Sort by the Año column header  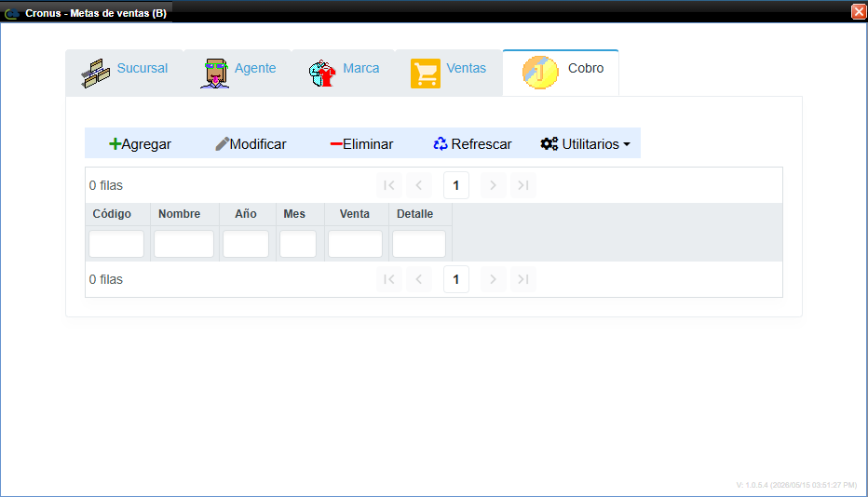246,214
